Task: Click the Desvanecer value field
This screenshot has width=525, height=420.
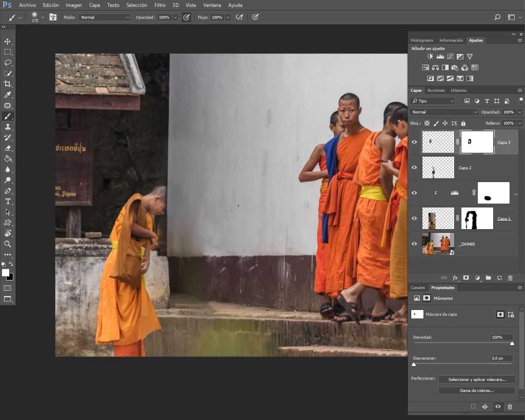Action: [x=501, y=358]
